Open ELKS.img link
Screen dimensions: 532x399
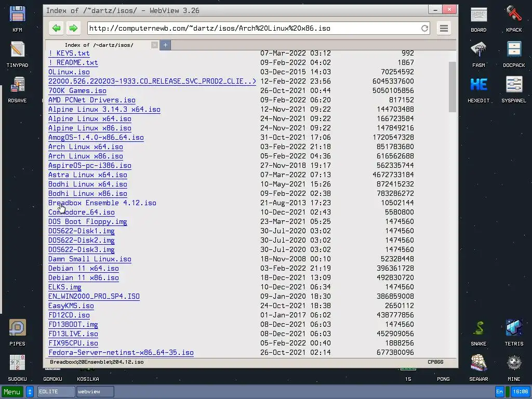tap(65, 287)
